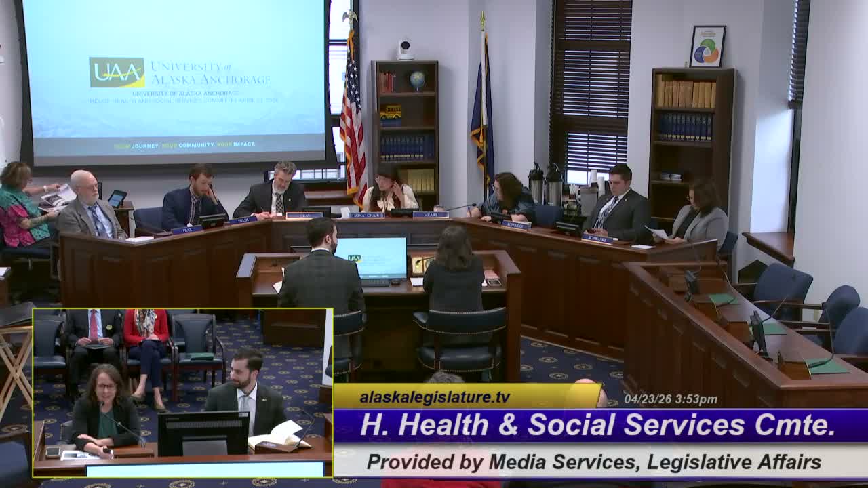The height and width of the screenshot is (488, 868).
Task: Click 'University of Alaska Anchorage' slide title
Action: click(210, 73)
